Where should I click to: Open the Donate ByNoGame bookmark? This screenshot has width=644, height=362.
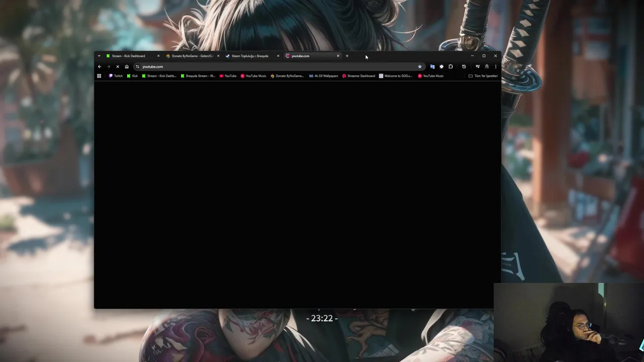(x=287, y=76)
